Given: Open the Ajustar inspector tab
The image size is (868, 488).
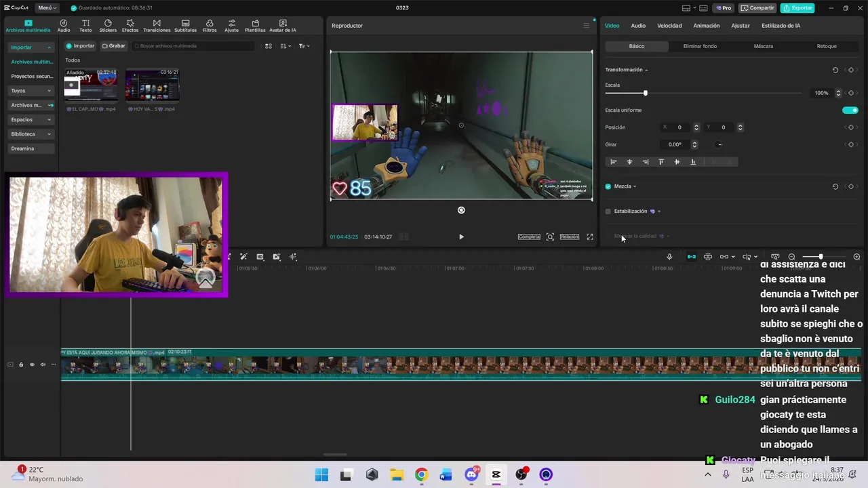Looking at the screenshot, I should 741,26.
